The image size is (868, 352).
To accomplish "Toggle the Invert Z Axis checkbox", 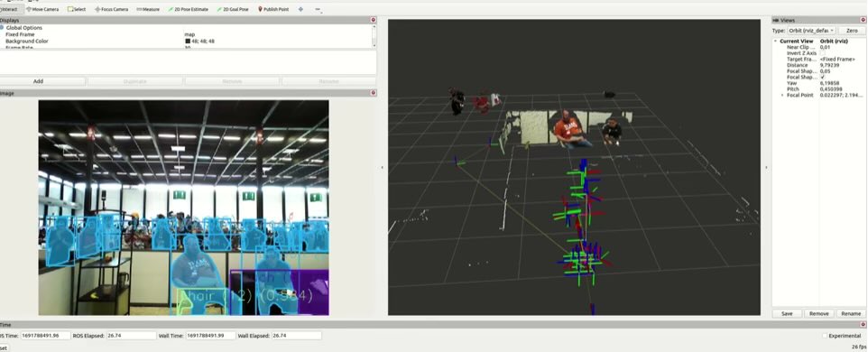I will pos(822,53).
